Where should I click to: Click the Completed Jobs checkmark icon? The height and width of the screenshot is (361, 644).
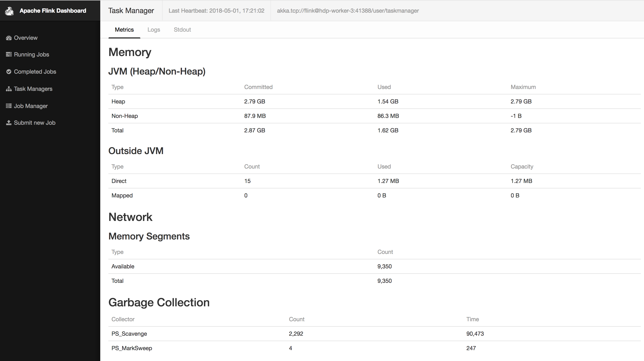click(x=9, y=72)
